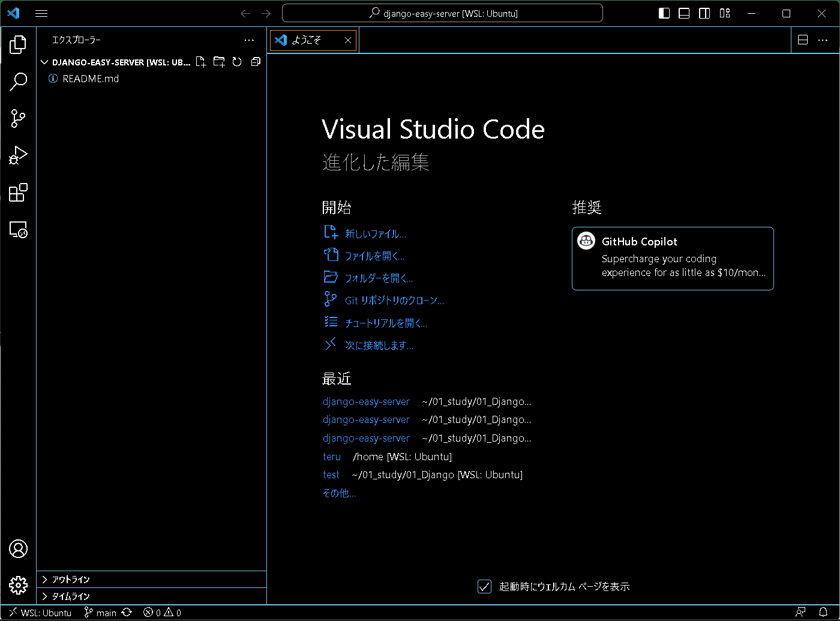The height and width of the screenshot is (621, 840).
Task: Split the editor using the split icon
Action: click(803, 40)
